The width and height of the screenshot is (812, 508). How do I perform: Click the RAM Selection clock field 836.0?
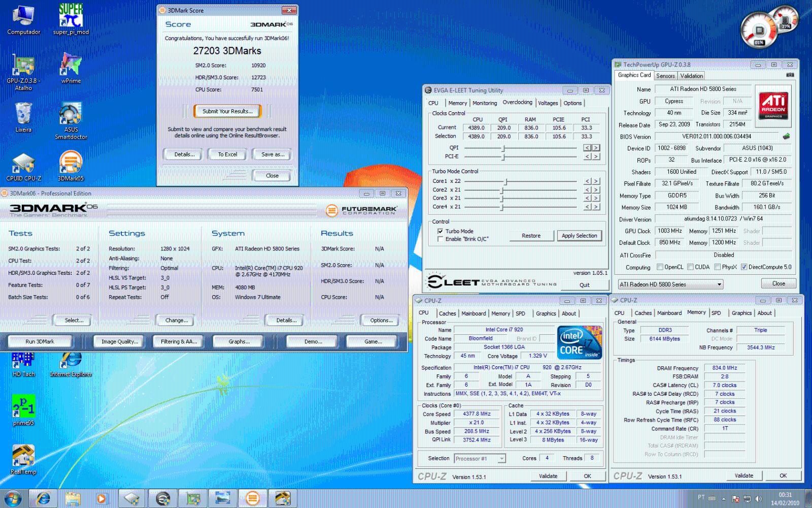tap(531, 137)
